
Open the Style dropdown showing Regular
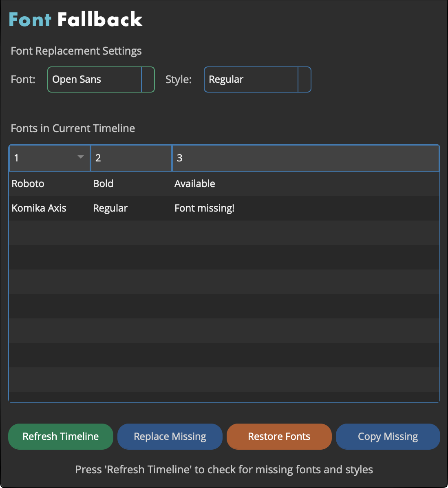(x=257, y=79)
